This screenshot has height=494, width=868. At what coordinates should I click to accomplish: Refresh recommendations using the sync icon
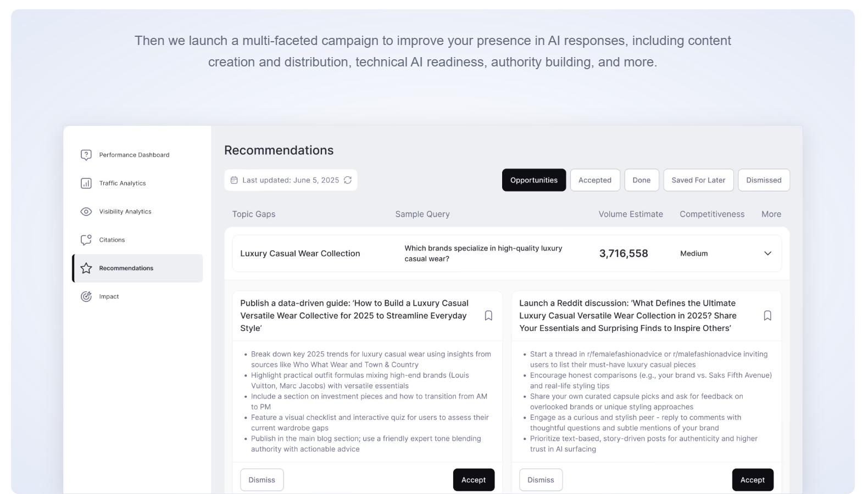click(348, 180)
